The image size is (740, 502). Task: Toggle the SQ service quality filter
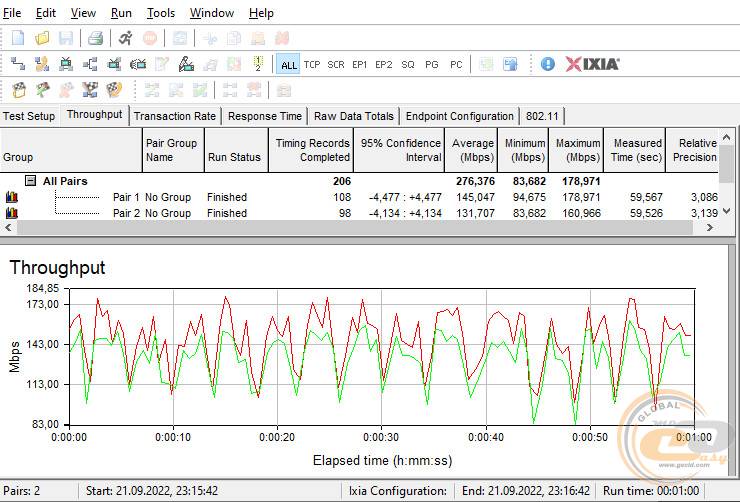(408, 65)
